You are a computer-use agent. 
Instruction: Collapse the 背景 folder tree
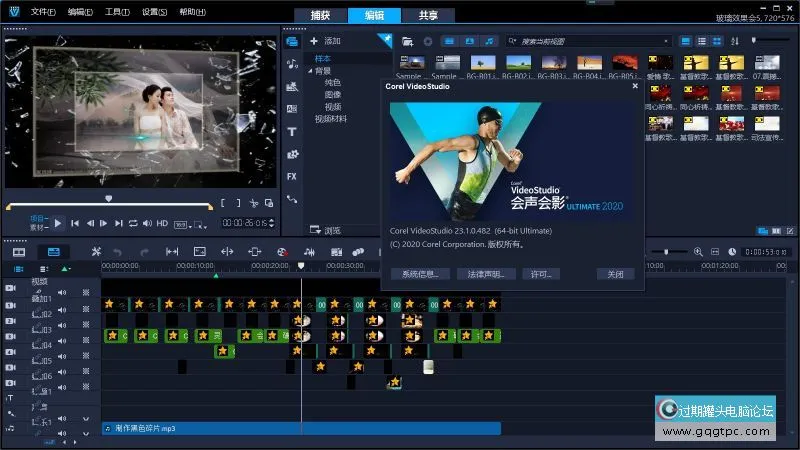click(x=310, y=71)
